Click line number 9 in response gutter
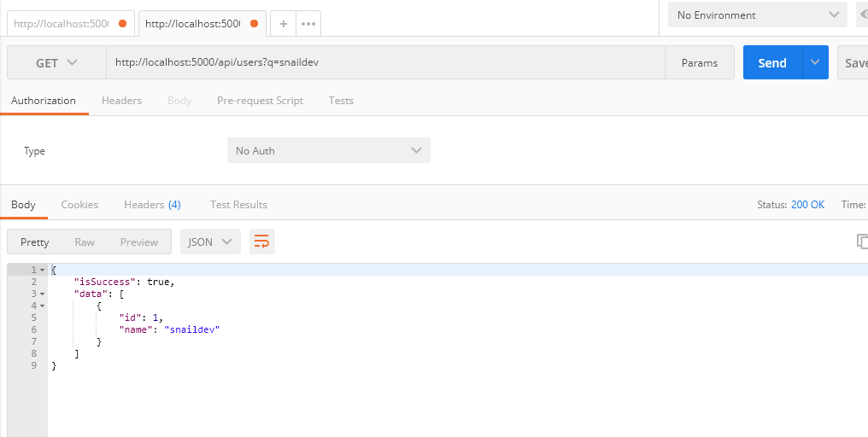Image resolution: width=868 pixels, height=437 pixels. tap(34, 365)
